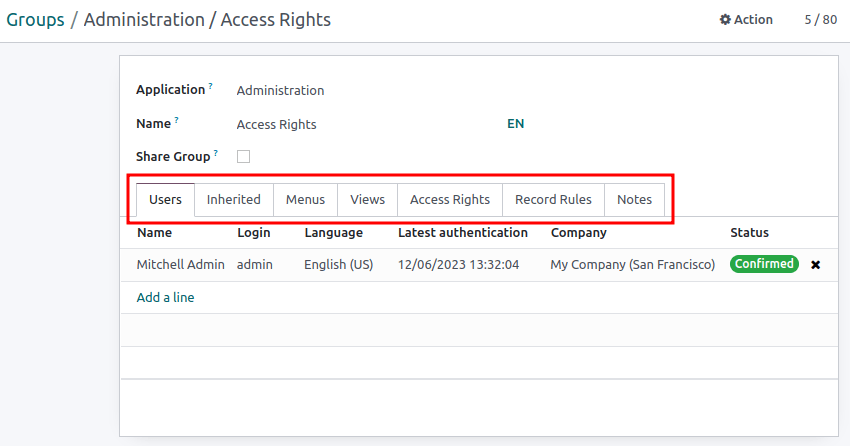This screenshot has height=446, width=850.
Task: Open the Views tab
Action: [x=367, y=199]
